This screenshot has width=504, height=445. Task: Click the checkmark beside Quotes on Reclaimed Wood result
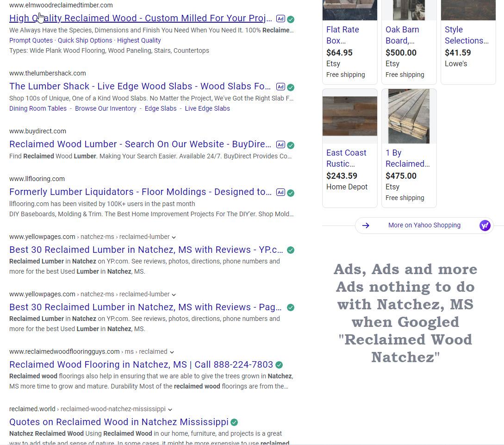point(234,422)
